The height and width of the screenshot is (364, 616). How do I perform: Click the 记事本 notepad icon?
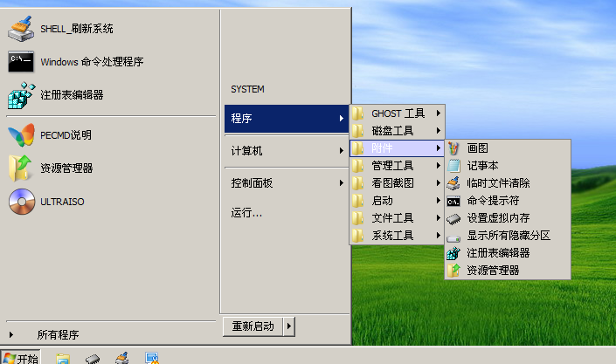tap(453, 165)
